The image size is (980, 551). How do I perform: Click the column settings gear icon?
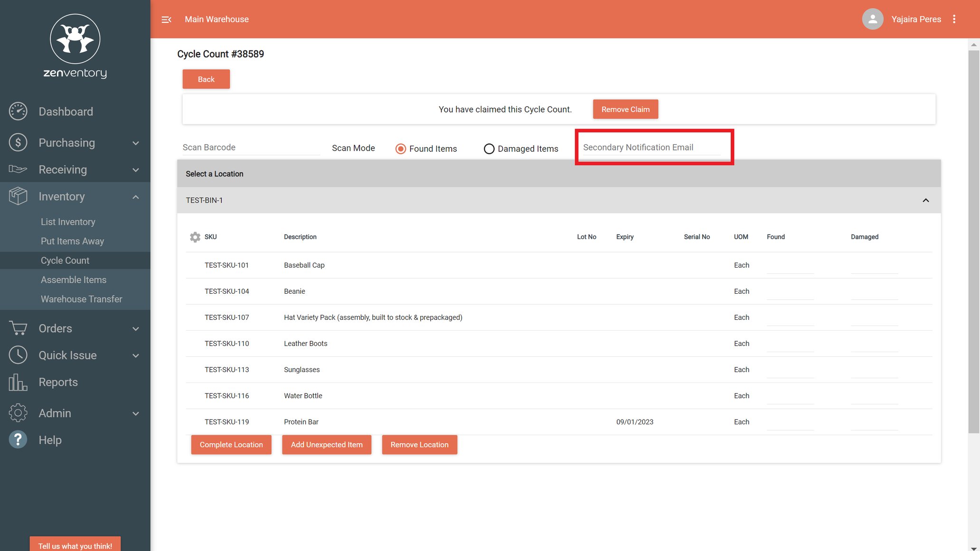click(x=195, y=237)
